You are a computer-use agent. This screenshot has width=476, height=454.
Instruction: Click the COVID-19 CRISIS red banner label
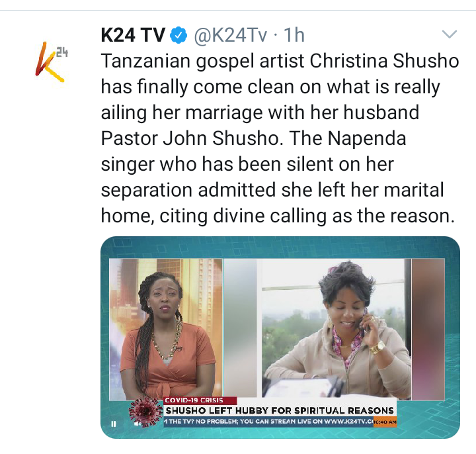(x=200, y=400)
